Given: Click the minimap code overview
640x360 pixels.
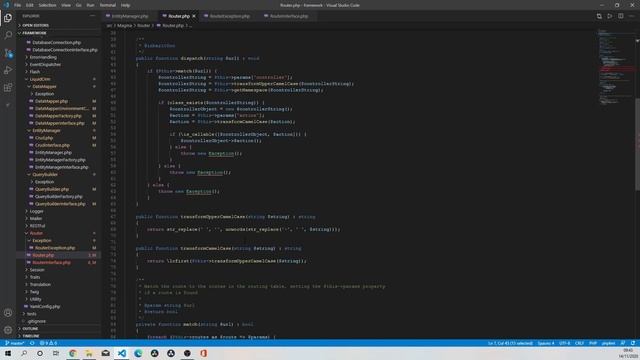Looking at the screenshot, I should click(x=616, y=67).
